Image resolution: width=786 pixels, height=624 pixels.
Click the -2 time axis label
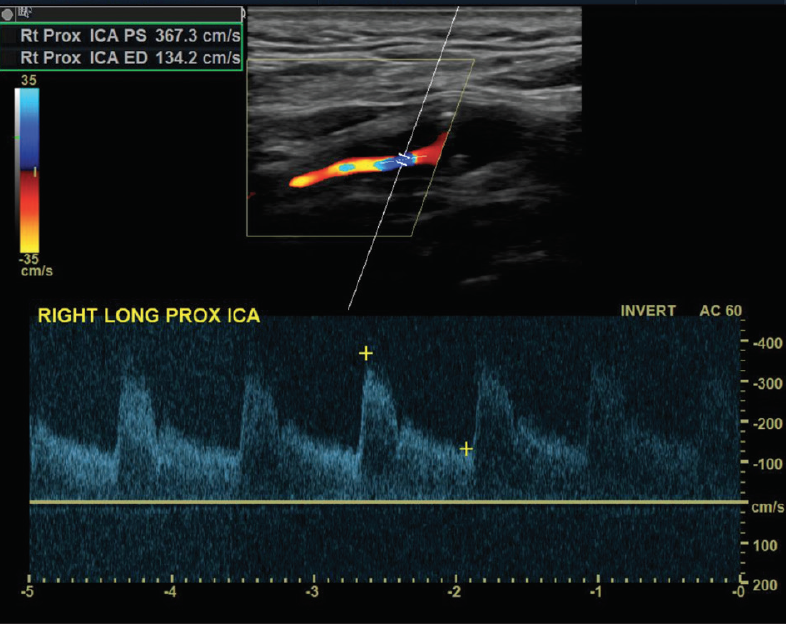tap(454, 592)
